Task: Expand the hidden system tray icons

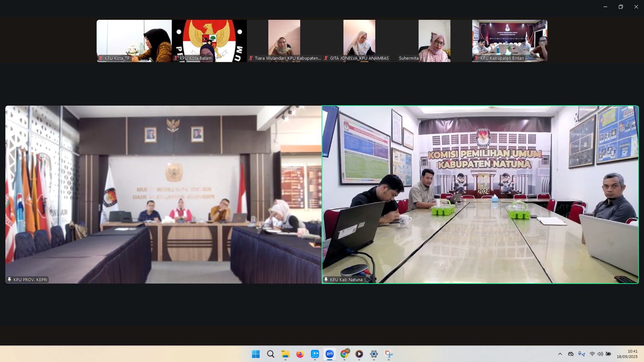Action: click(560, 354)
